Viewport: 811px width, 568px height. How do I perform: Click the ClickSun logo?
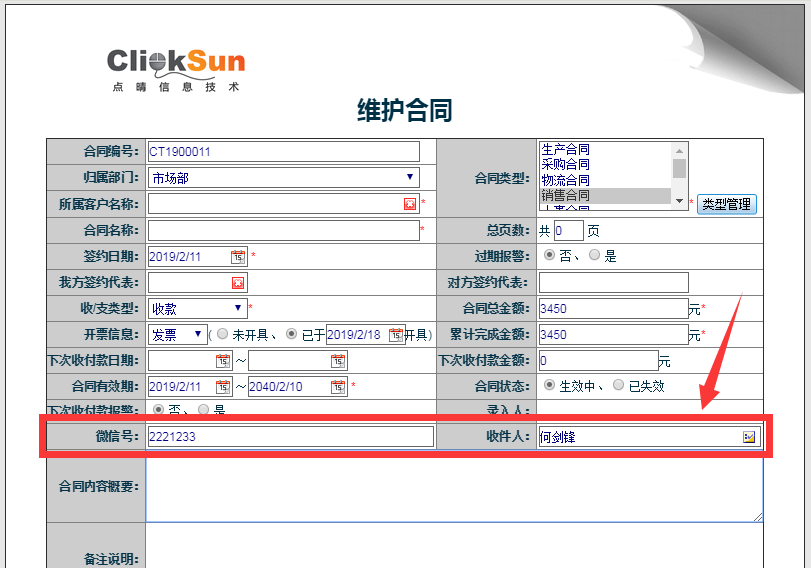[176, 67]
